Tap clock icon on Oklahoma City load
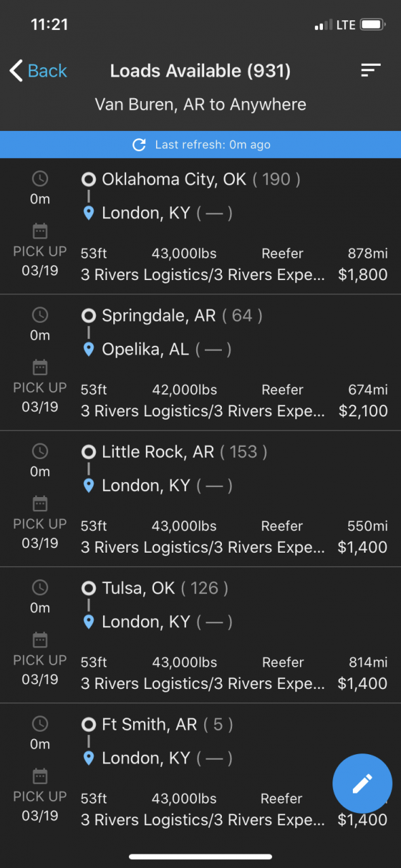The width and height of the screenshot is (401, 868). 40,179
